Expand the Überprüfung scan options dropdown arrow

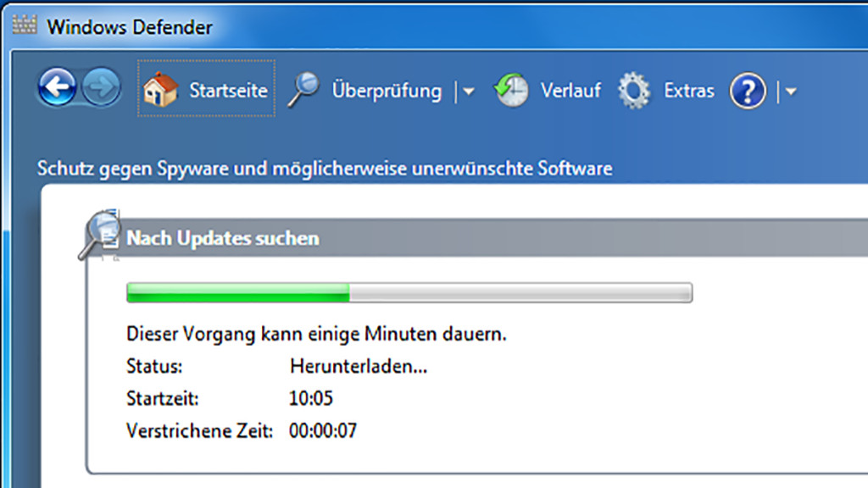[468, 91]
